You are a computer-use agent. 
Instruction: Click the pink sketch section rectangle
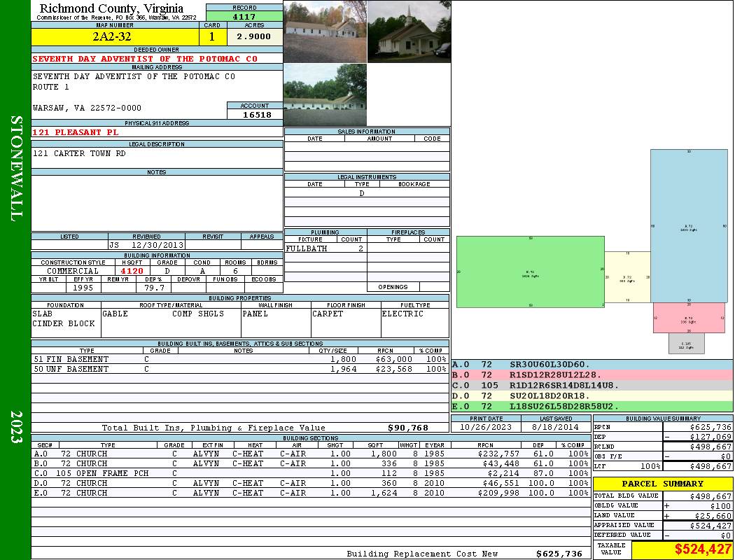[x=689, y=318]
